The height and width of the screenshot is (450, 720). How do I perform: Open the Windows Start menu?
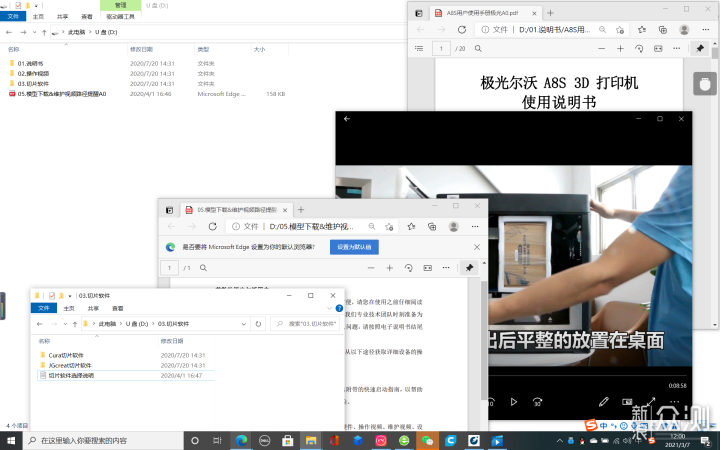11,441
